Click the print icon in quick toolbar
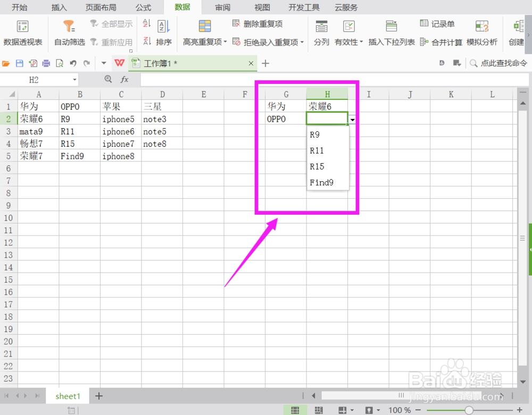Screen dimensions: 532x415 46,63
